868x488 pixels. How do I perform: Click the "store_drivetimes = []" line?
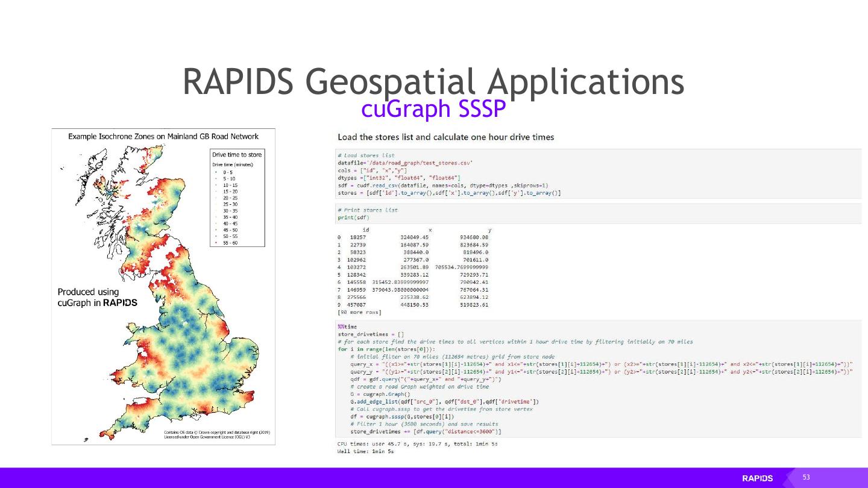click(371, 334)
